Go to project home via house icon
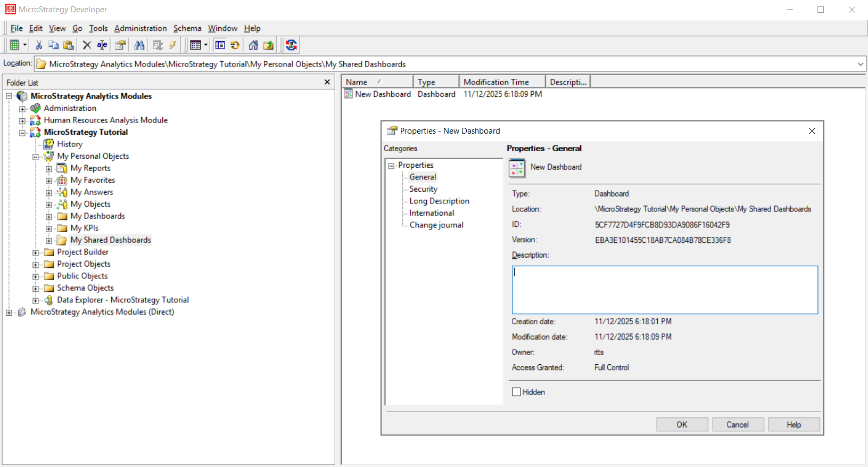 [x=253, y=45]
